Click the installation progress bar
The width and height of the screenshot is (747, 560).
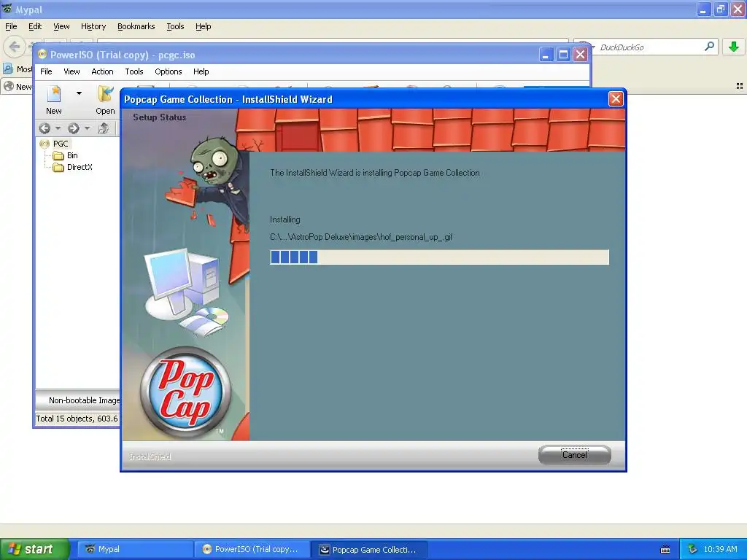point(439,257)
